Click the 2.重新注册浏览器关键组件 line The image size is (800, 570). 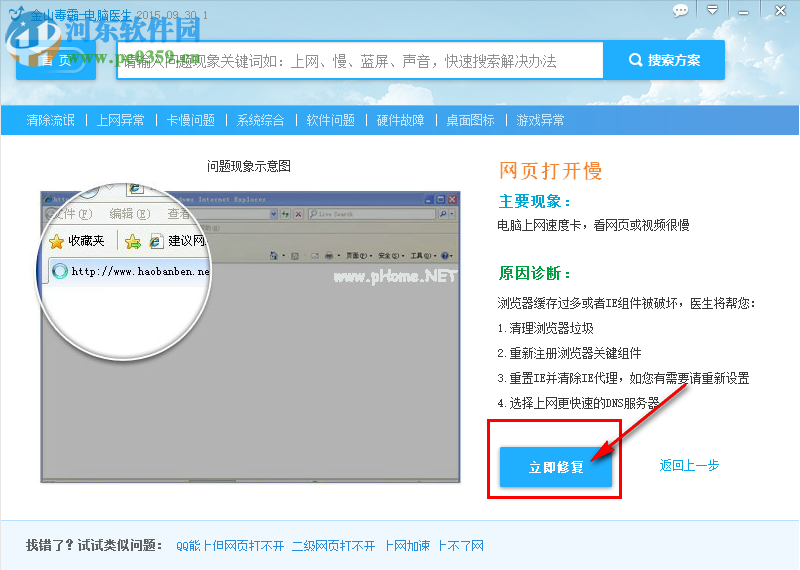pos(569,353)
